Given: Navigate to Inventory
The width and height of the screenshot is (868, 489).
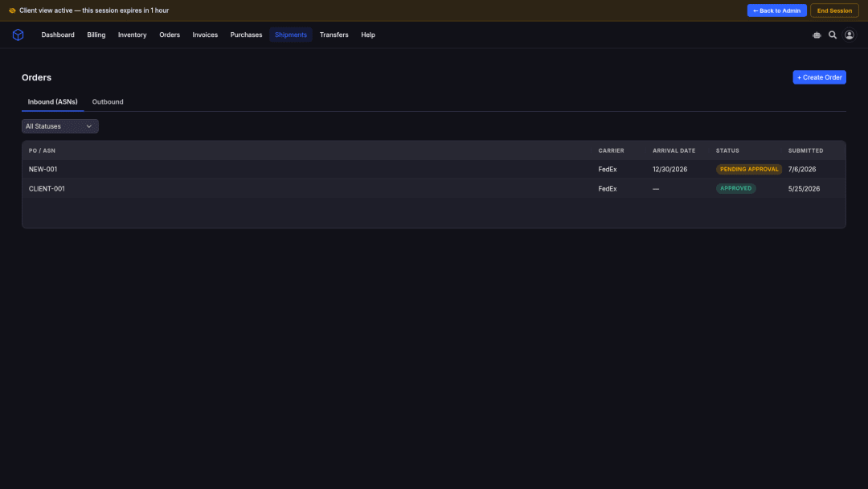Looking at the screenshot, I should [x=133, y=35].
